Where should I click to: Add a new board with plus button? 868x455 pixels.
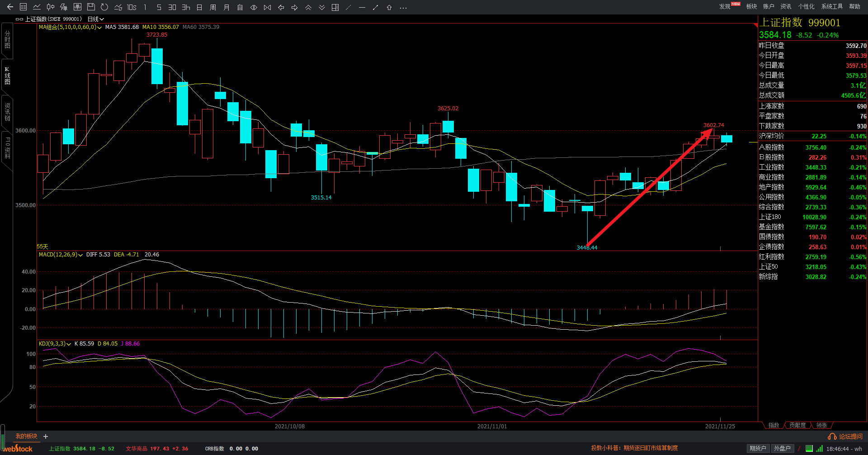pyautogui.click(x=46, y=436)
